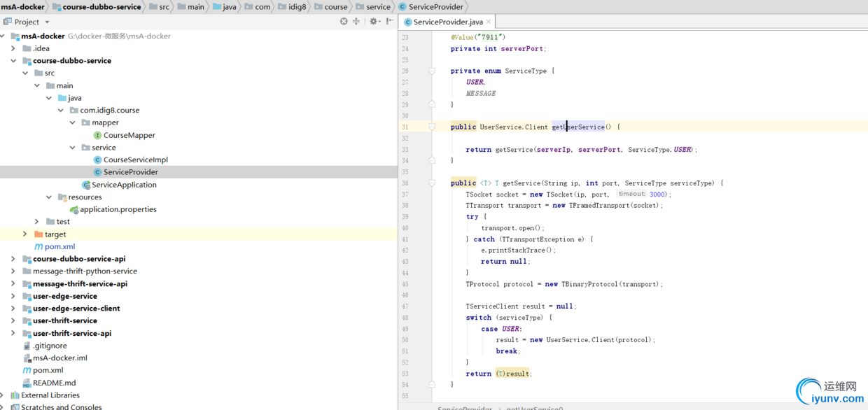Click the CourseMapper interface icon
868x410 pixels.
[x=97, y=135]
